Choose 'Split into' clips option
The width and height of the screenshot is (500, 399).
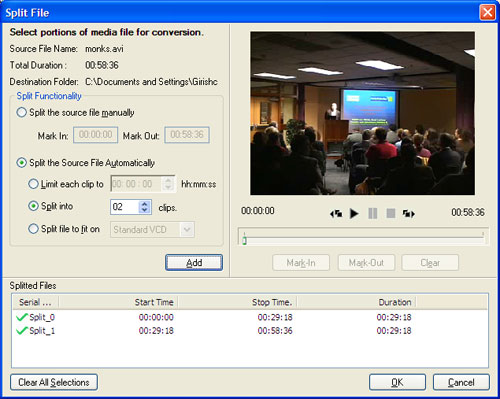[33, 206]
